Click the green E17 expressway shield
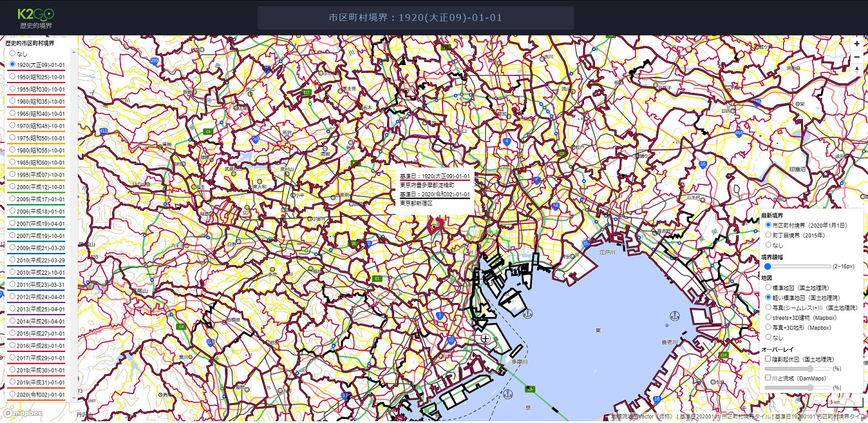The height and width of the screenshot is (423, 868). click(x=307, y=92)
